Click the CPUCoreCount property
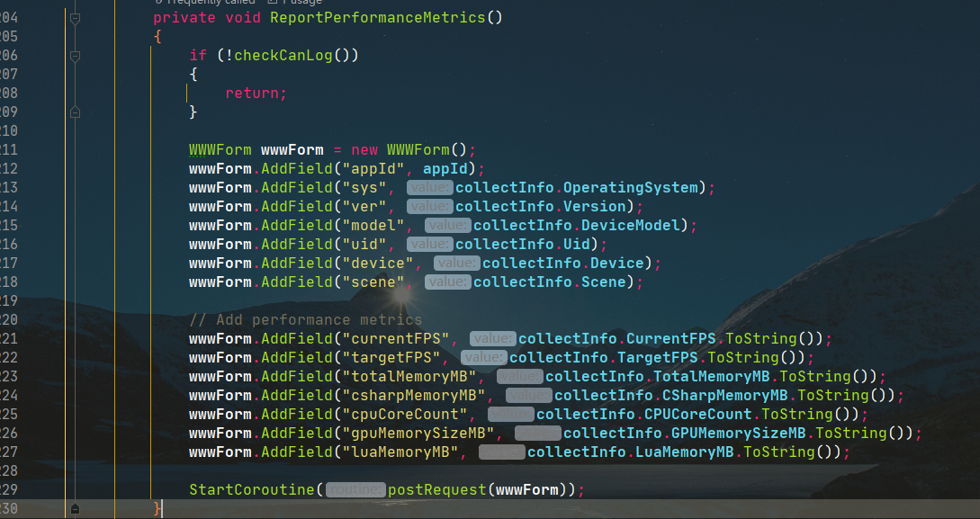Viewport: 980px width, 519px height. click(698, 414)
